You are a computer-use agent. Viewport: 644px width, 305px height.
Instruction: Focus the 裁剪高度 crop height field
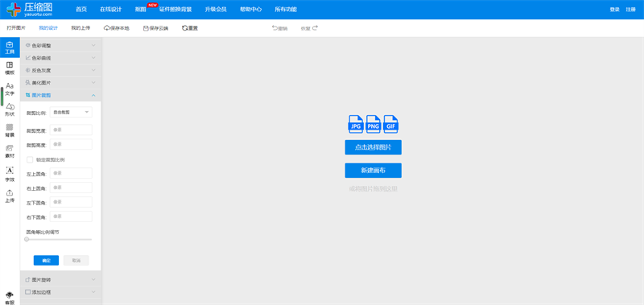[x=71, y=144]
